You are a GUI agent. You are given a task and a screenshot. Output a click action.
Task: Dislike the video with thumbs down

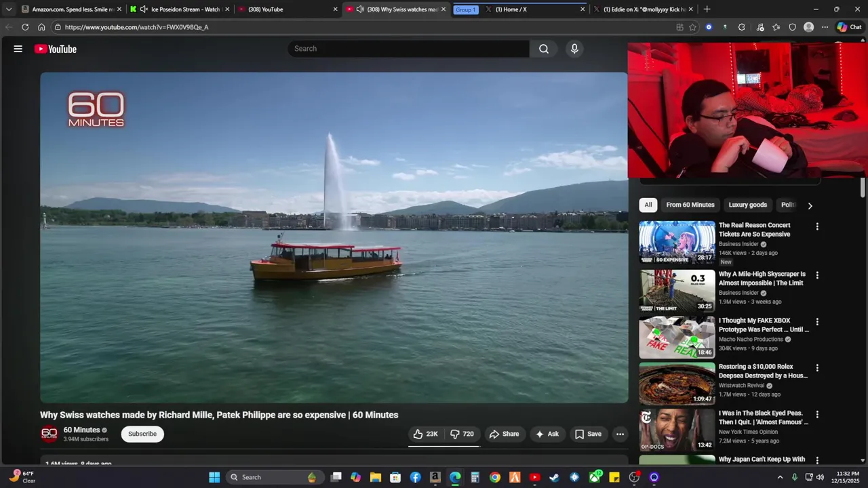[462, 434]
